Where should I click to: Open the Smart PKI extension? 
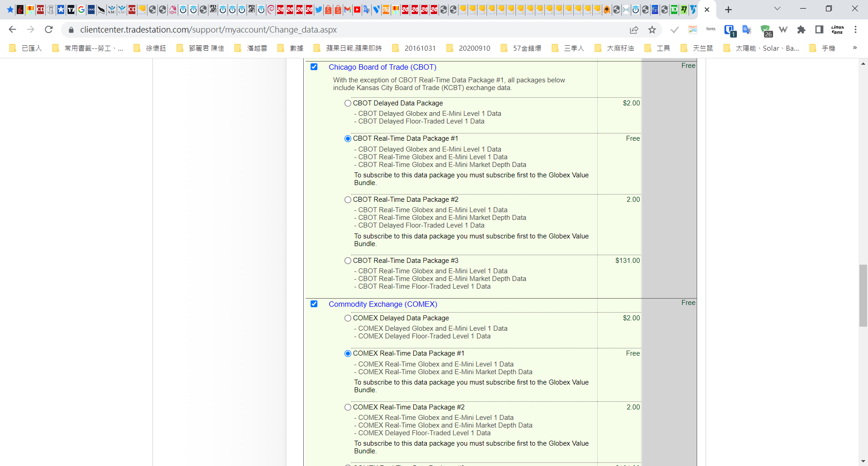[x=693, y=29]
